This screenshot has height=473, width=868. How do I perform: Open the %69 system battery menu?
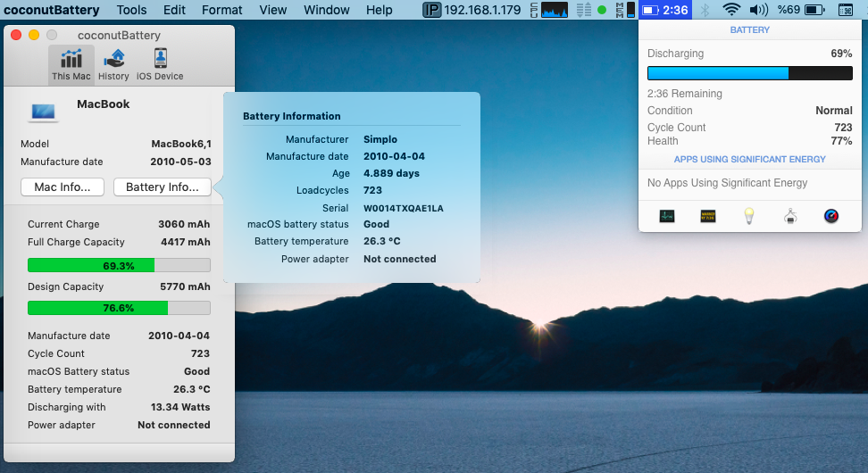pyautogui.click(x=800, y=10)
